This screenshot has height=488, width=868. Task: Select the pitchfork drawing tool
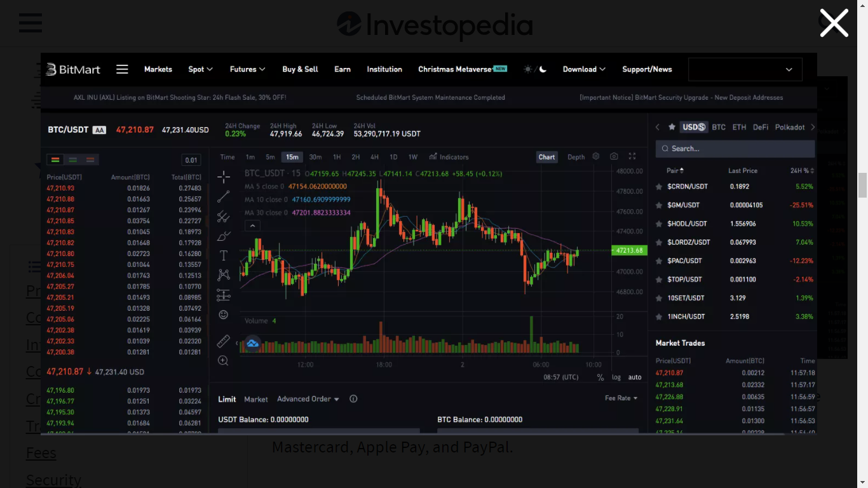224,217
